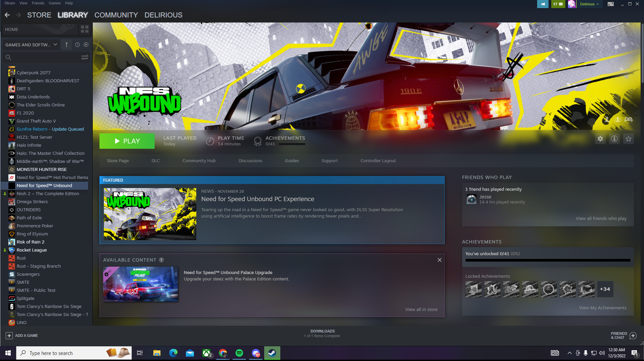
Task: Select Cyberpunk 2077 in the game list
Action: pyautogui.click(x=34, y=73)
